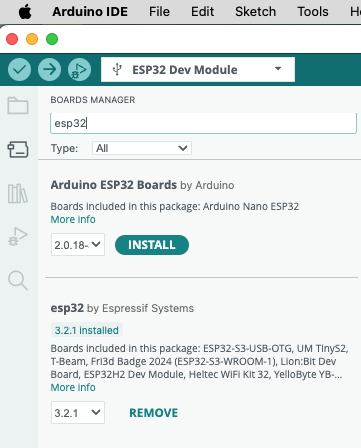The width and height of the screenshot is (361, 448).
Task: Click the 'esp32 by Espressif Systems' title
Action: coord(122,308)
